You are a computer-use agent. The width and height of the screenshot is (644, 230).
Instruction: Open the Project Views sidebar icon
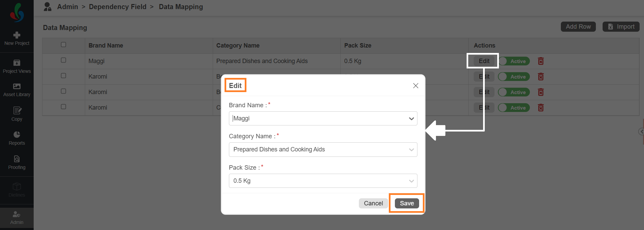click(17, 66)
